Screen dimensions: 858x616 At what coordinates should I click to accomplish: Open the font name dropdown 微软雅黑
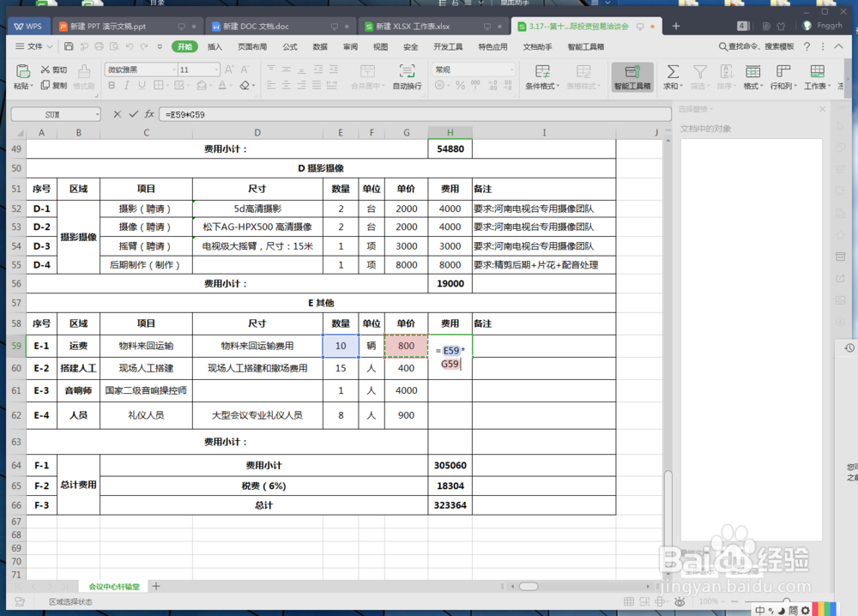174,69
